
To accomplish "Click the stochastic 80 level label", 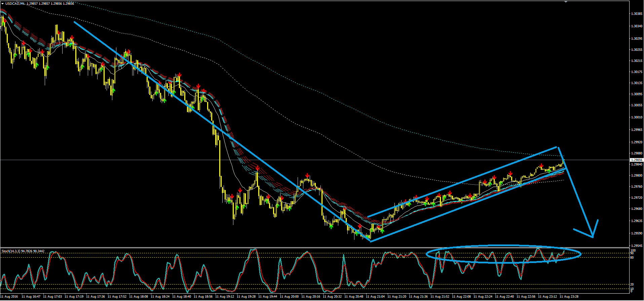I will [632, 258].
